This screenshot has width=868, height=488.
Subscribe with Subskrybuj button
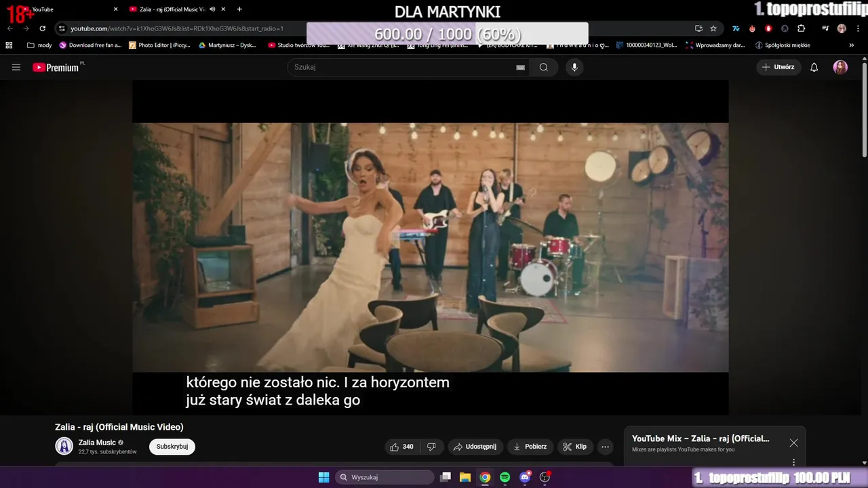click(x=172, y=447)
